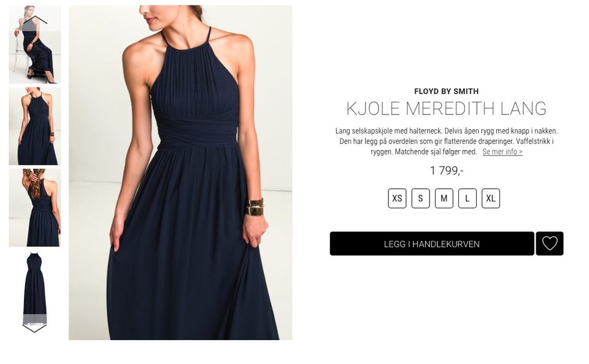View thumbnail of model's front view
The height and width of the screenshot is (364, 589).
34,126
